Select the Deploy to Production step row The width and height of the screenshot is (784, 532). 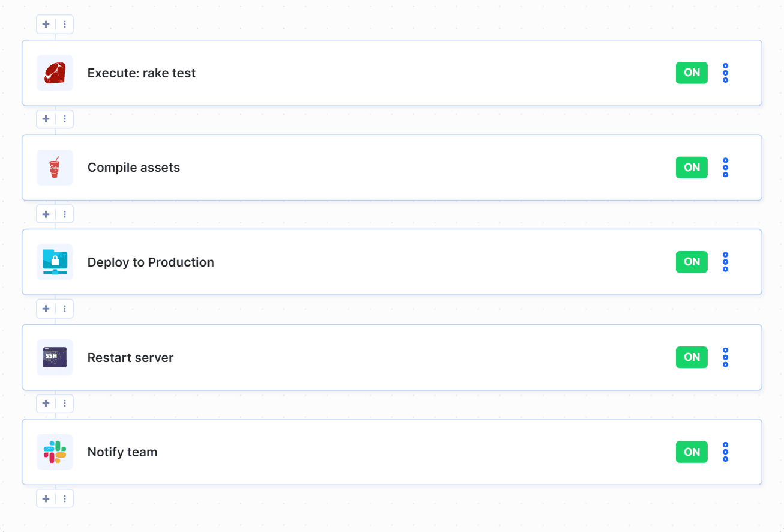pos(391,262)
